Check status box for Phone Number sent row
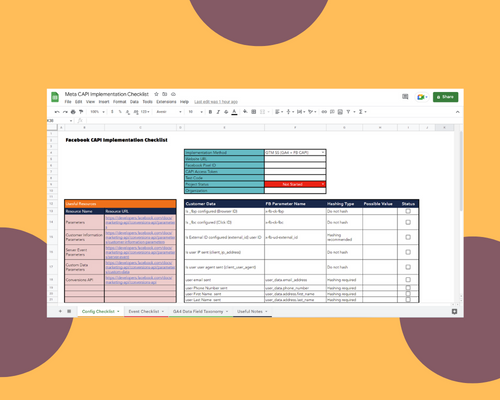The image size is (500, 400). (x=408, y=288)
